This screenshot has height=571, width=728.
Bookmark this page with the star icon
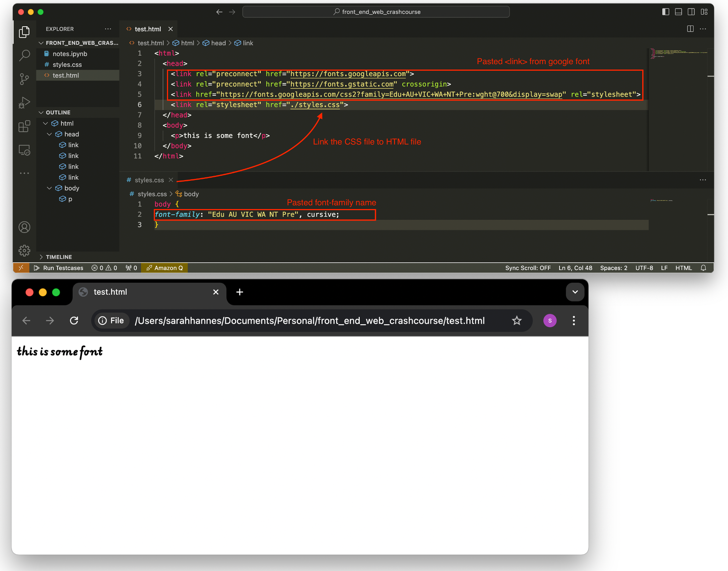[x=517, y=321]
